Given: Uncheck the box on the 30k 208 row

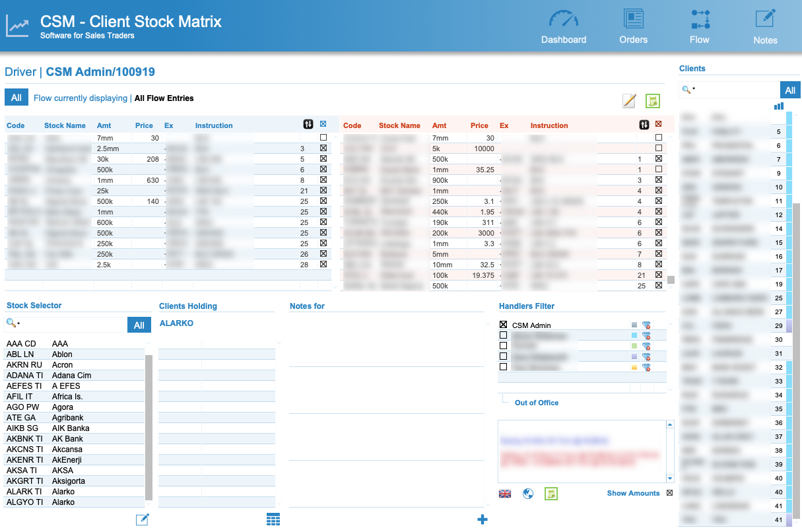Looking at the screenshot, I should pyautogui.click(x=323, y=159).
